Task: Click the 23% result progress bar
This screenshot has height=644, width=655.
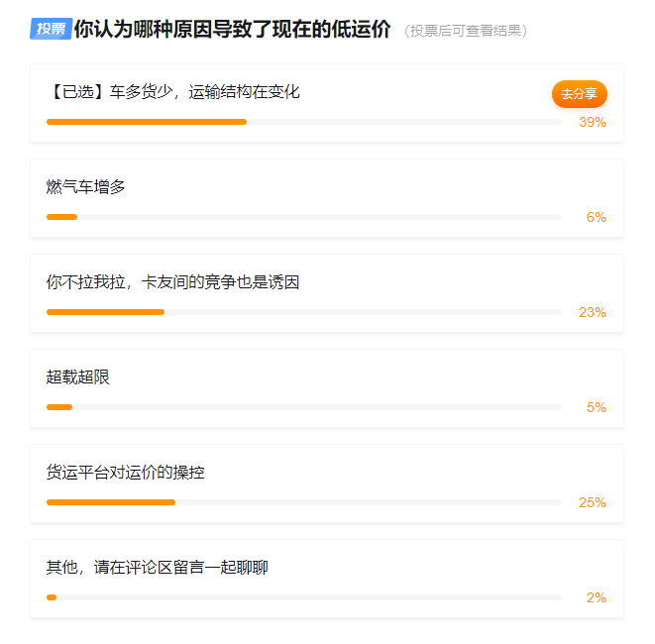Action: click(x=304, y=312)
